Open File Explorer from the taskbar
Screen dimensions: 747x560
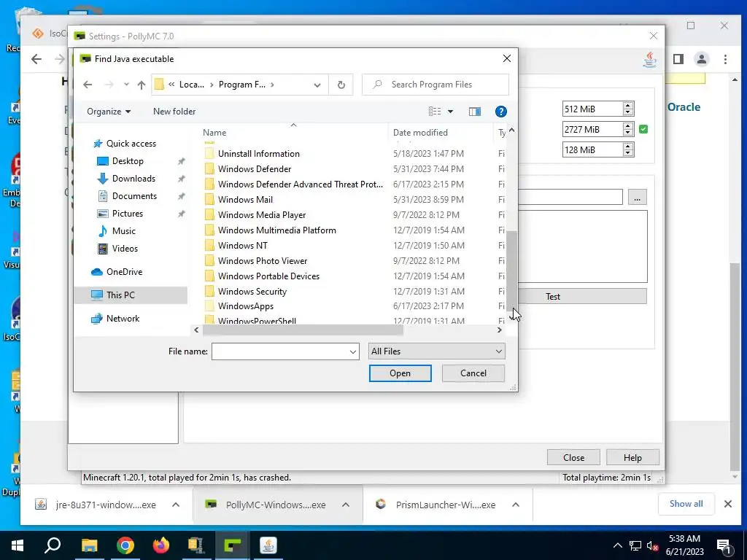pos(89,545)
